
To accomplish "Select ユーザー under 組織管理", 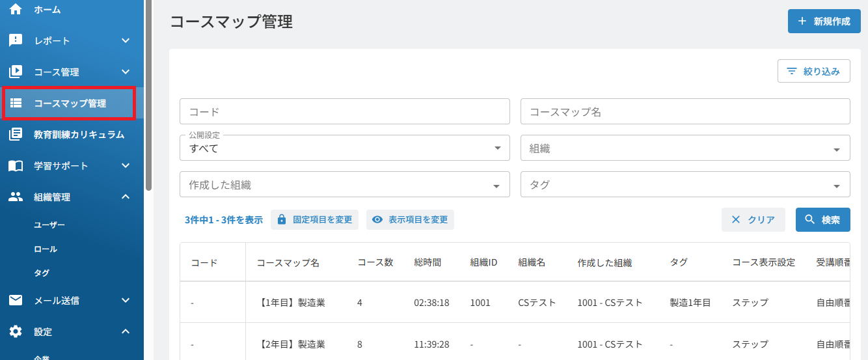I will coord(49,225).
